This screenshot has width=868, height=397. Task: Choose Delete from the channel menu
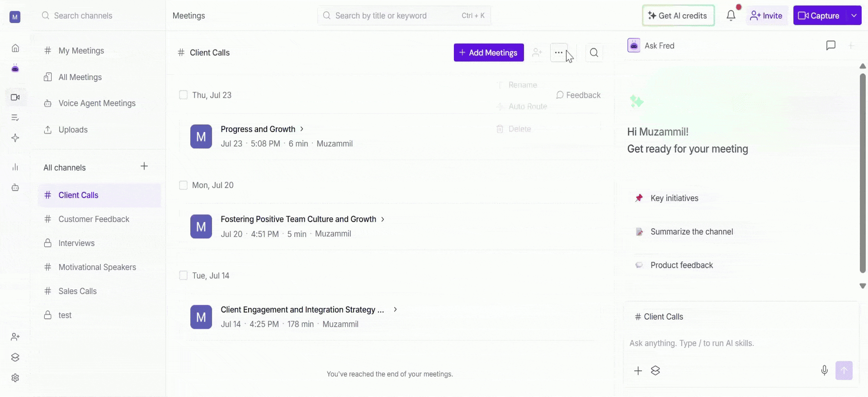514,129
